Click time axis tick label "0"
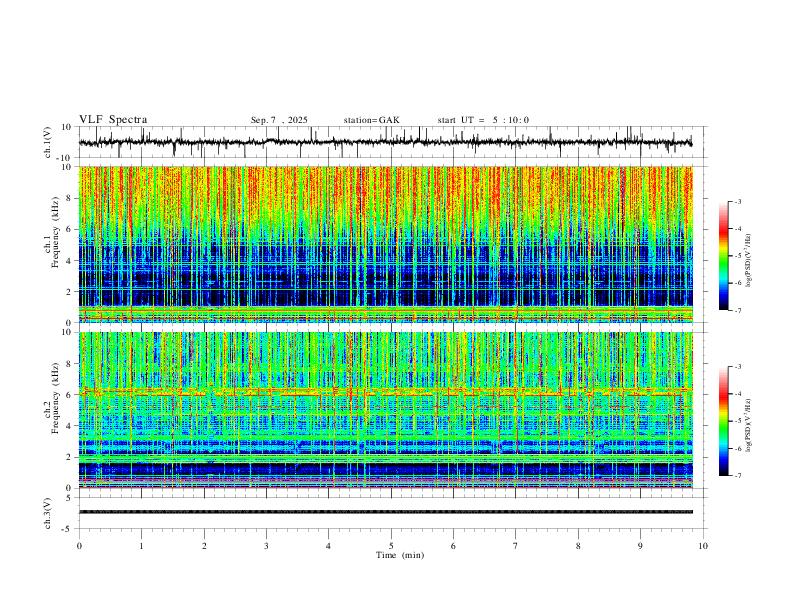This screenshot has height=612, width=792. (x=79, y=546)
